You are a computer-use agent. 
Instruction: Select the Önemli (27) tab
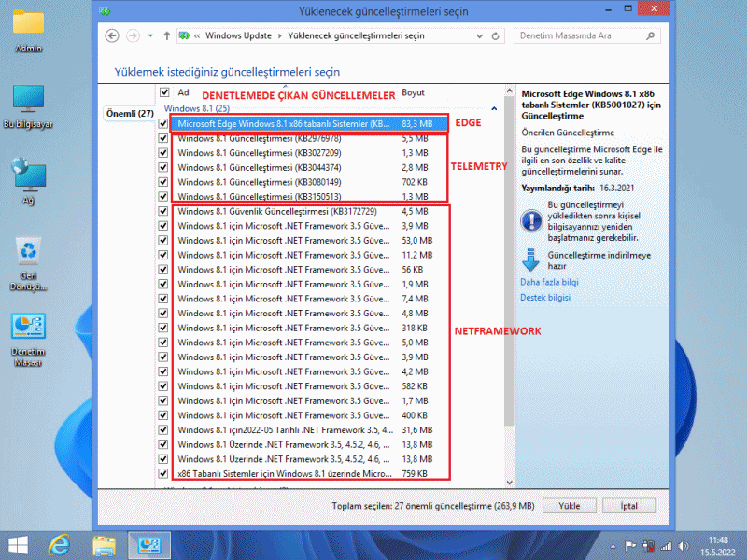[130, 113]
